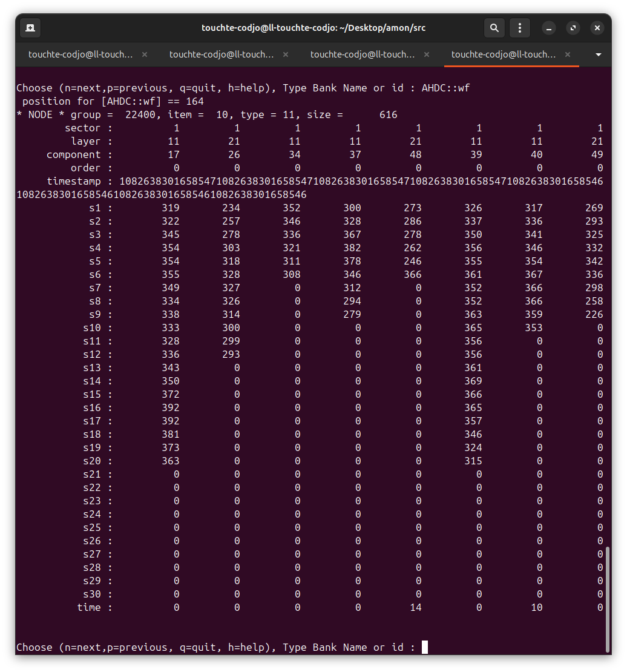
Task: Click the "s30" row label
Action: (92, 594)
